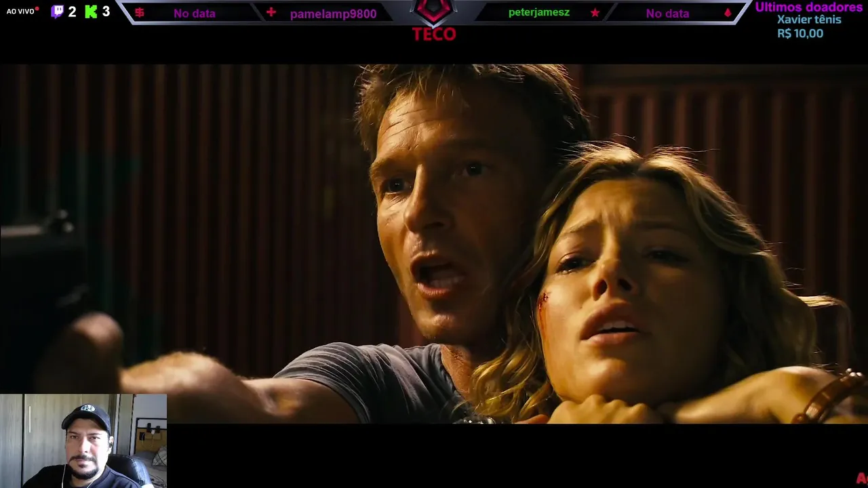Screen dimensions: 868x488
Task: Click the peterjamesz username
Action: 539,13
